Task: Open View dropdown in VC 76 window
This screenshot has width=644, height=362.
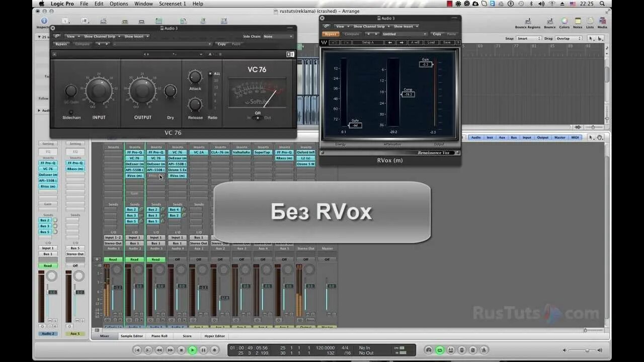Action: tap(71, 36)
